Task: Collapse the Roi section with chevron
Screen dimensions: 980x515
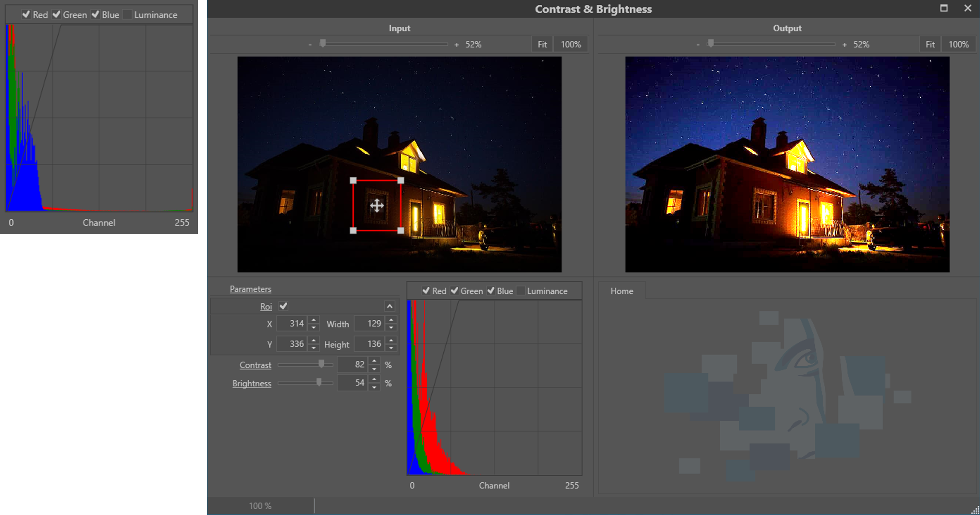Action: click(x=389, y=306)
